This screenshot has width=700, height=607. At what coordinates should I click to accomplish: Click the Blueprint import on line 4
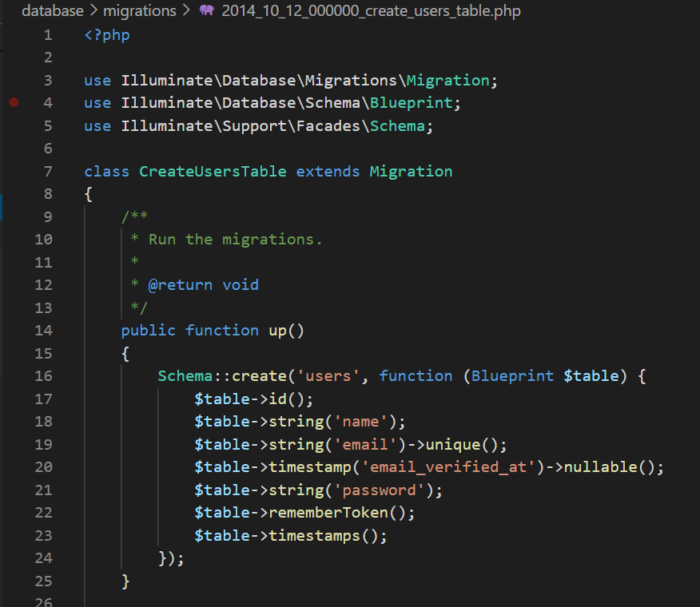pos(415,103)
